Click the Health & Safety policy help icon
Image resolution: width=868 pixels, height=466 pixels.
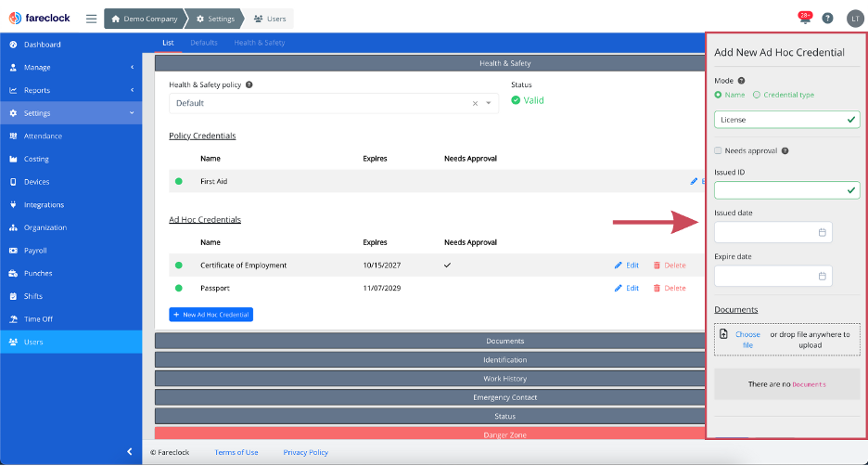(249, 84)
